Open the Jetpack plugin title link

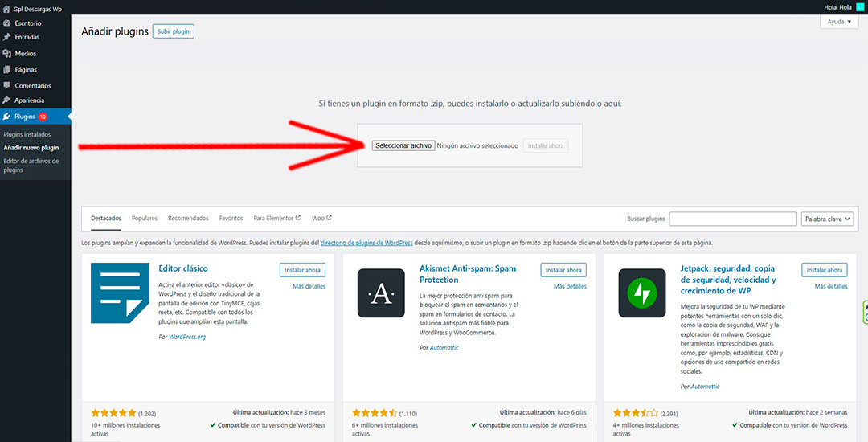click(x=730, y=280)
